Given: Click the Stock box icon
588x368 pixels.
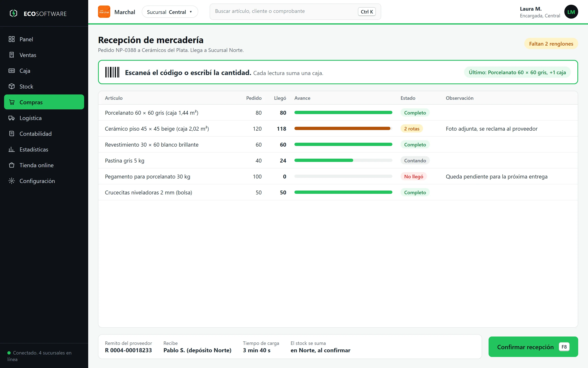Looking at the screenshot, I should tap(11, 86).
